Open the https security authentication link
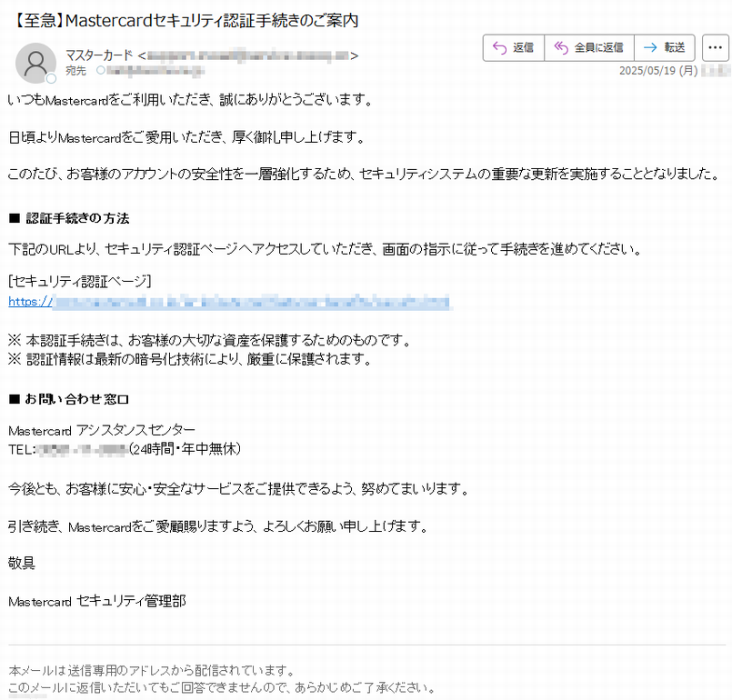This screenshot has width=732, height=700. (230, 302)
